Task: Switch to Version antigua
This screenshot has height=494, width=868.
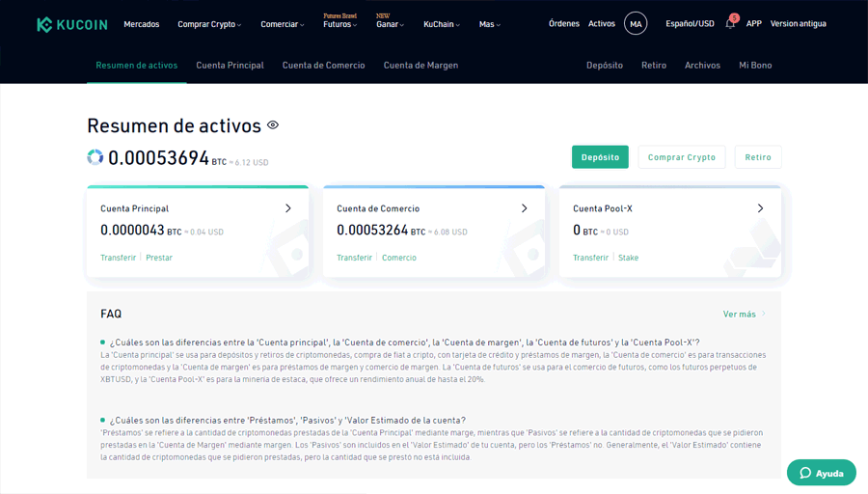Action: tap(798, 24)
